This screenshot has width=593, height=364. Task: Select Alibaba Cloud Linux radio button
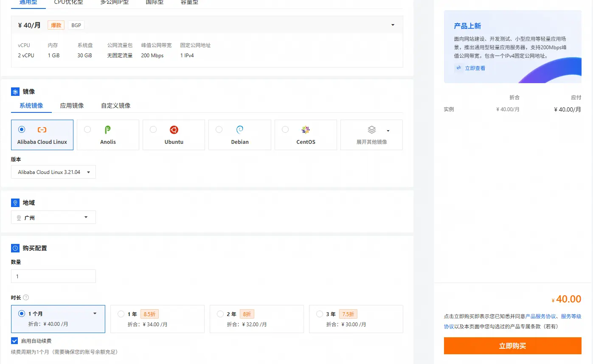click(22, 129)
